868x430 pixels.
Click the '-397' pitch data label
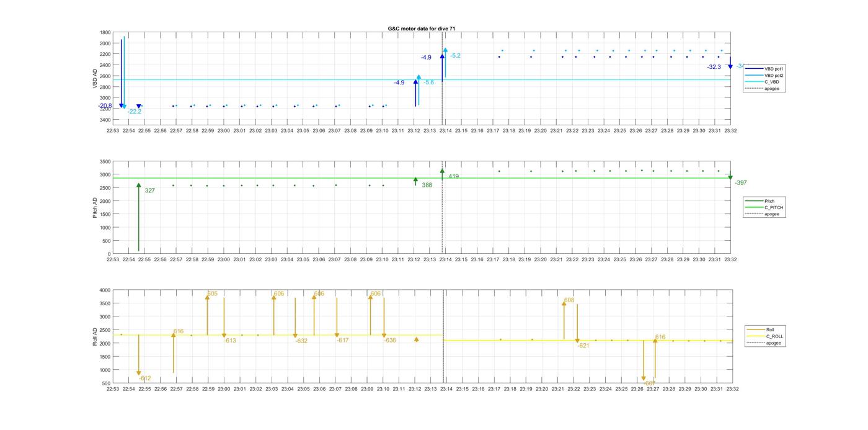pos(741,183)
